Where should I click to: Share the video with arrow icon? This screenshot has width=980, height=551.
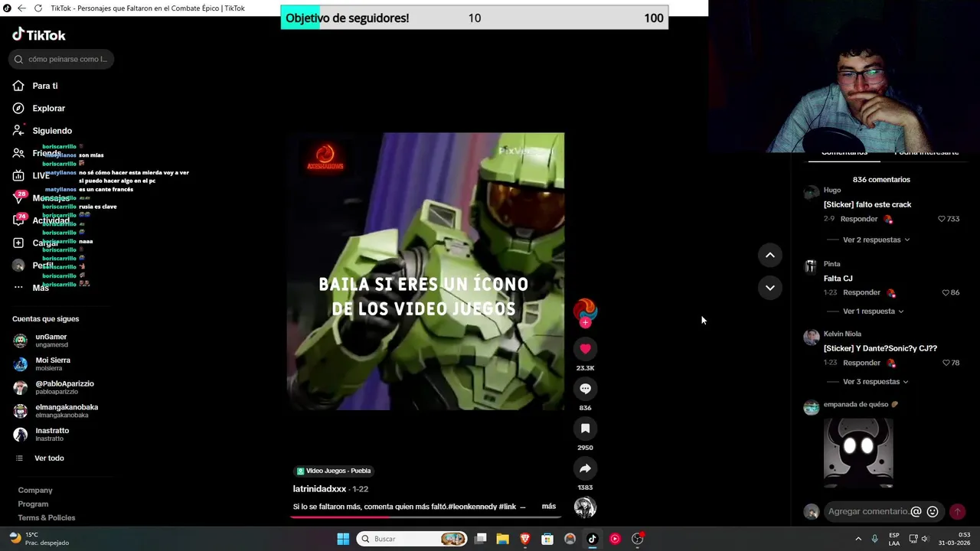(x=585, y=468)
